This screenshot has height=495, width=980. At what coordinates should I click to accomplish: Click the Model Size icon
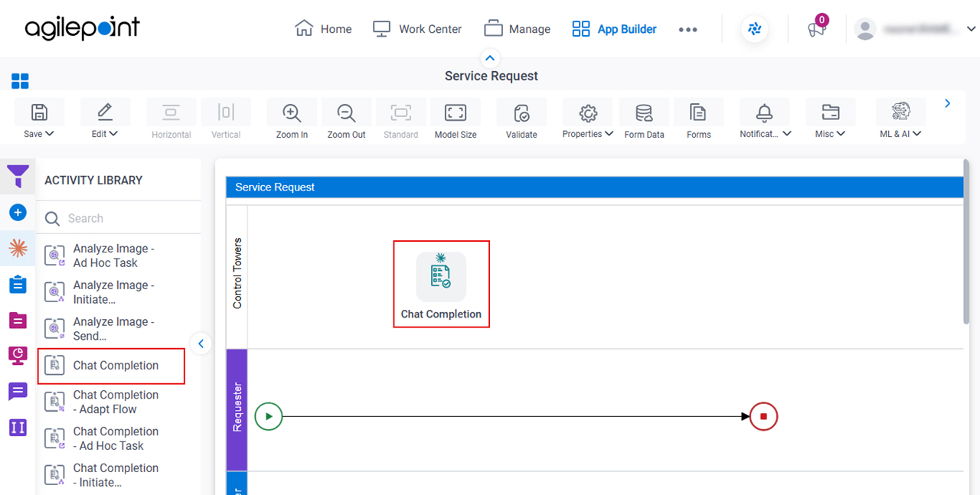pos(456,113)
